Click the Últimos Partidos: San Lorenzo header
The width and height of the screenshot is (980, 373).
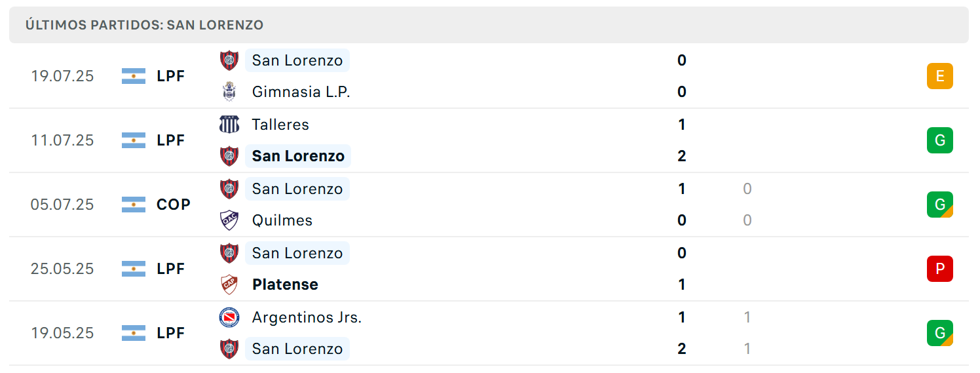coord(144,25)
